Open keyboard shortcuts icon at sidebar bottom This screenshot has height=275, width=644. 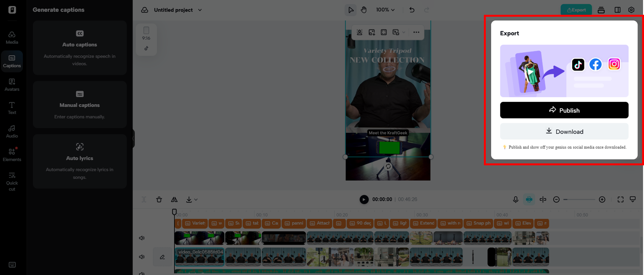click(x=12, y=265)
